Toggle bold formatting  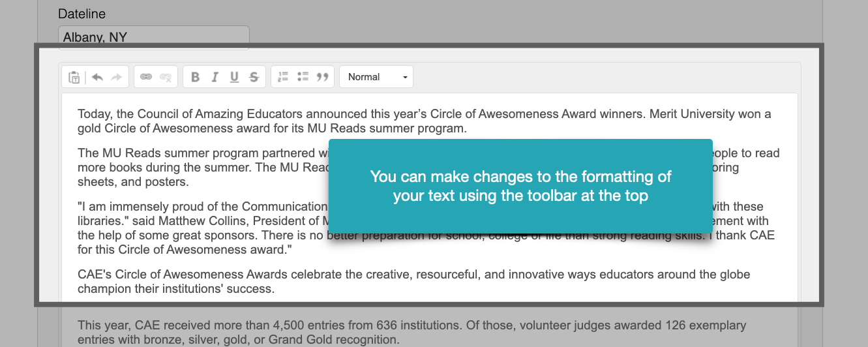click(x=195, y=77)
